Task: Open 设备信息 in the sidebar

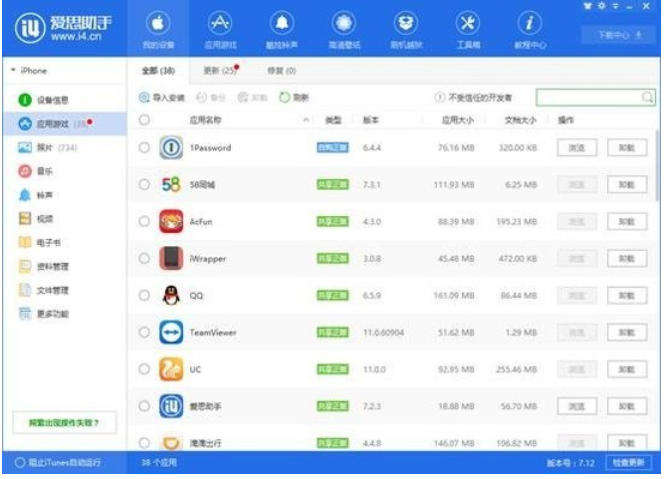Action: click(x=53, y=100)
